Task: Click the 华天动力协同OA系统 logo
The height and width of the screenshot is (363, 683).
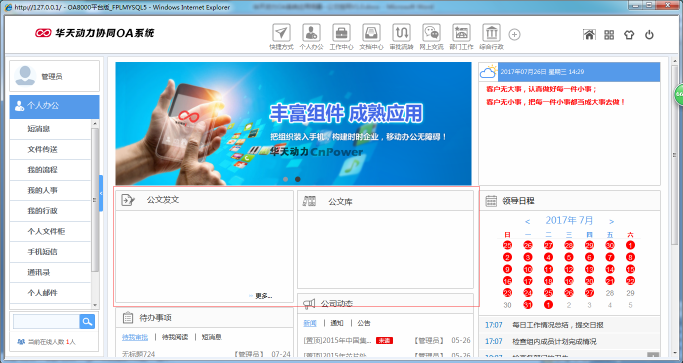Action: [x=95, y=33]
